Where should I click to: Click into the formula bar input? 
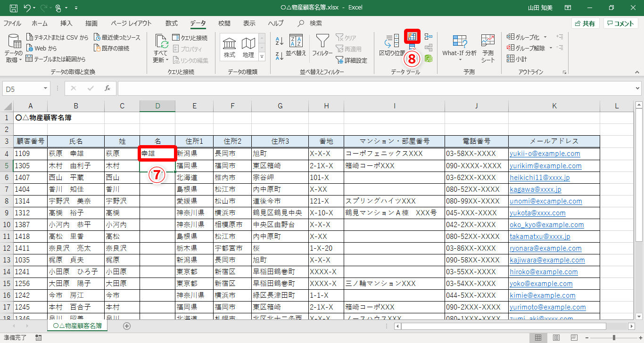point(376,88)
